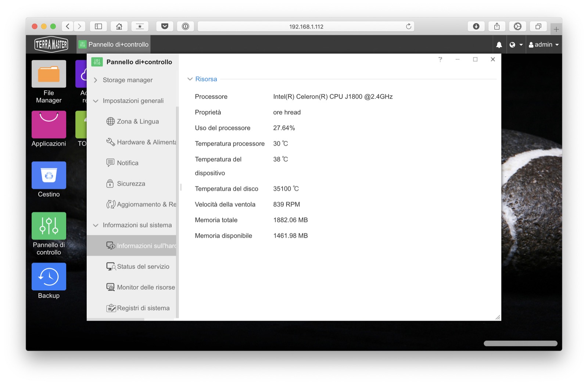
Task: Open the Backup desktop icon
Action: 49,281
